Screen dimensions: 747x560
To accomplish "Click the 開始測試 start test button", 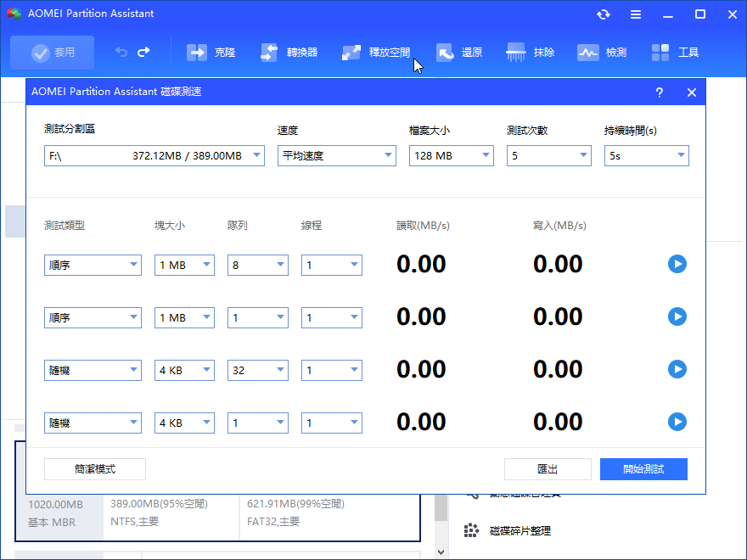I will (643, 469).
